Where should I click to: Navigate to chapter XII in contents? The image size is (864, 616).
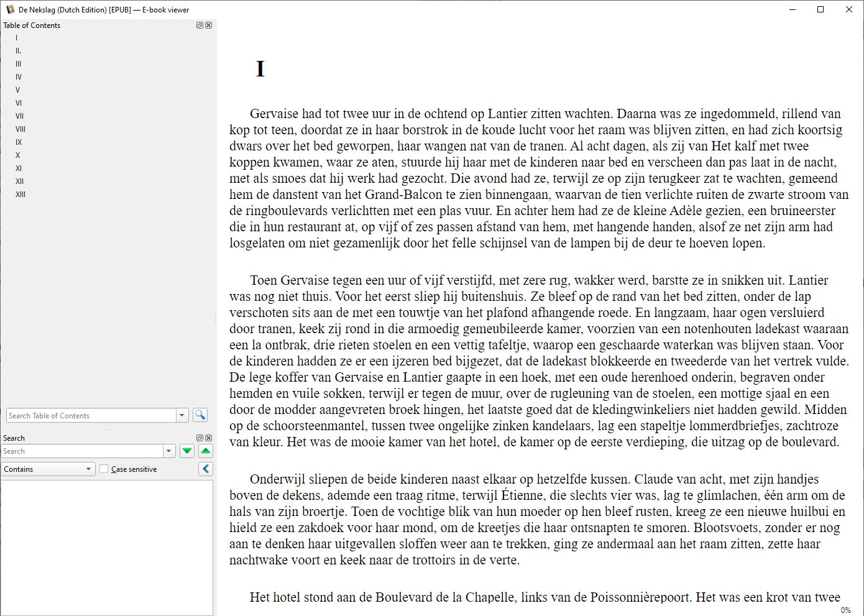coord(20,182)
